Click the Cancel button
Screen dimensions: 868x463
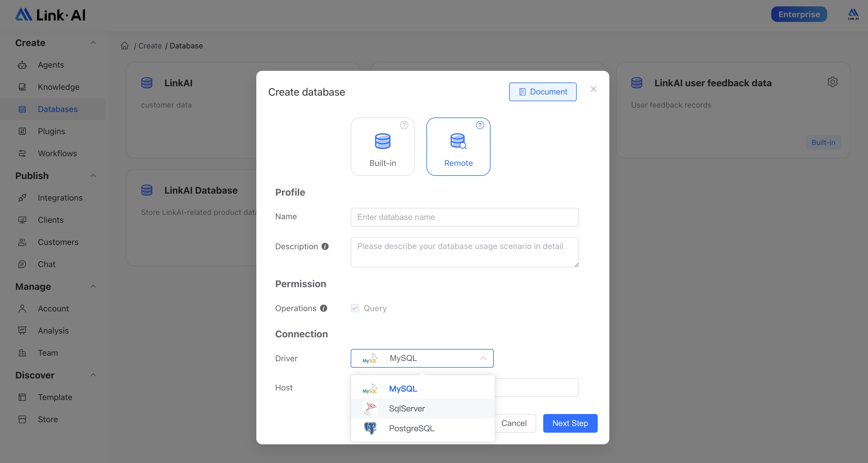click(x=514, y=423)
